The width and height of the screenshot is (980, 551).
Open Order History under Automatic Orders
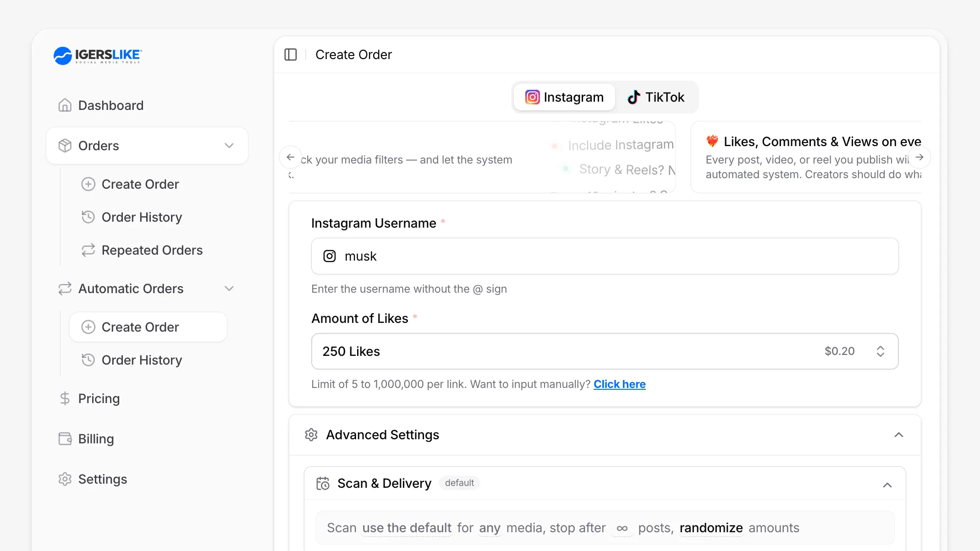149,360
